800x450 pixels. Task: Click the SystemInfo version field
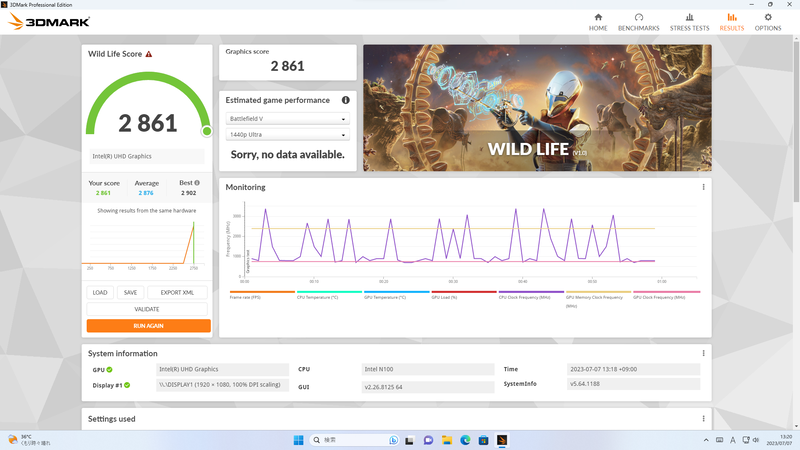point(633,384)
